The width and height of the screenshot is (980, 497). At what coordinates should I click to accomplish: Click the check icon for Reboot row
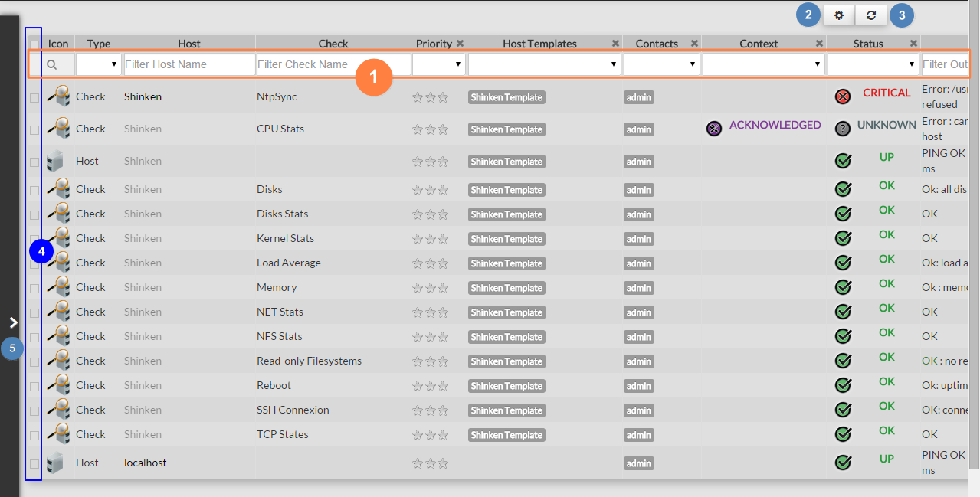click(x=58, y=385)
